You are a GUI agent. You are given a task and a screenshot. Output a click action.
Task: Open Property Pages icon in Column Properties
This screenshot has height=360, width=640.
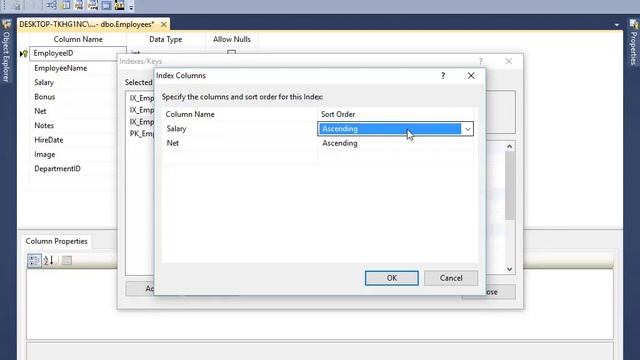[x=67, y=260]
